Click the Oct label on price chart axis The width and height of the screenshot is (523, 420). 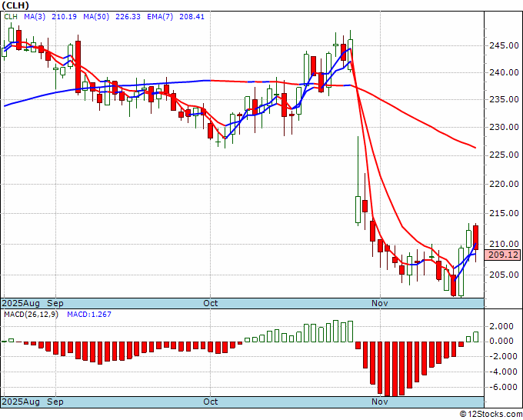[x=211, y=303]
